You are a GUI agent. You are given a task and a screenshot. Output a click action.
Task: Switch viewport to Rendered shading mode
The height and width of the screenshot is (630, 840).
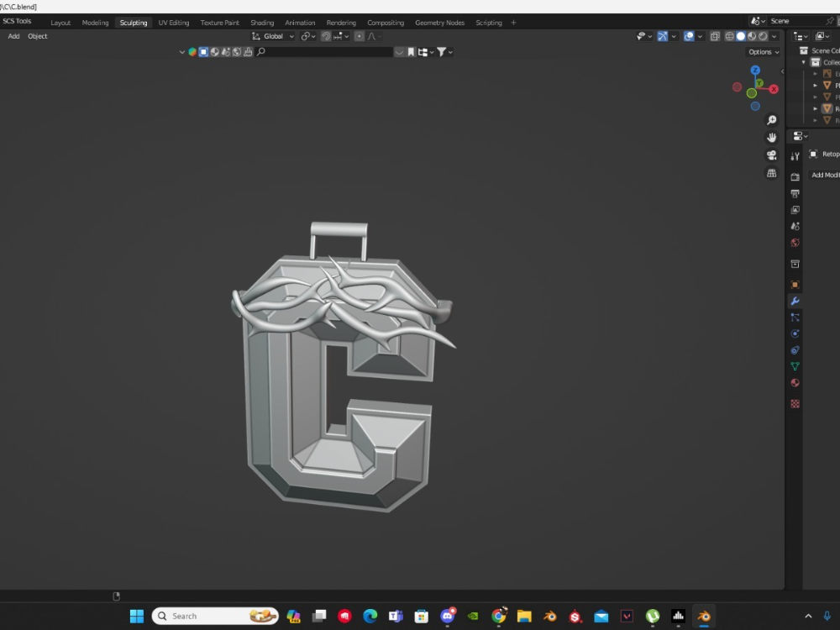pos(763,36)
